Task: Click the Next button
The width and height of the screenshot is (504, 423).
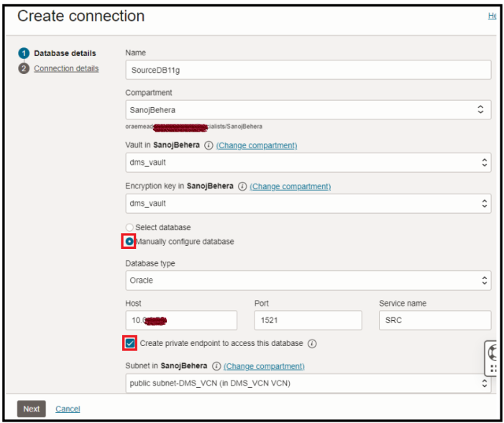Action: [31, 409]
